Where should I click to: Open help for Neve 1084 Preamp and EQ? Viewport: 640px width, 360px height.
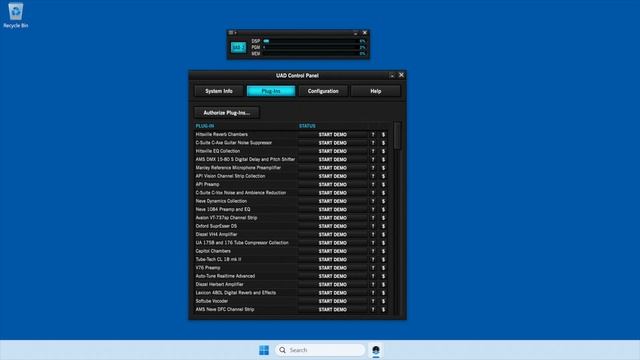[373, 209]
